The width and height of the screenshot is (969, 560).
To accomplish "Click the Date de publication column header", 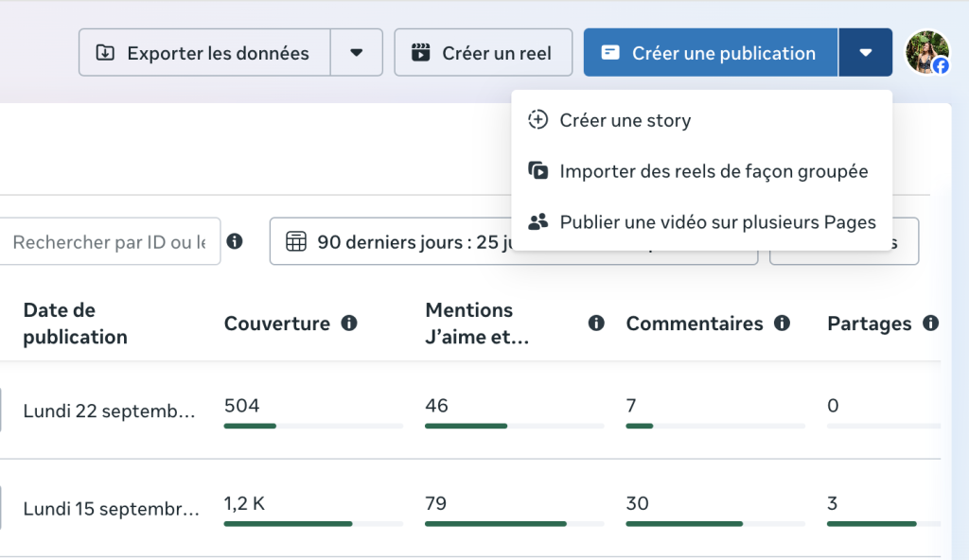I will (76, 324).
